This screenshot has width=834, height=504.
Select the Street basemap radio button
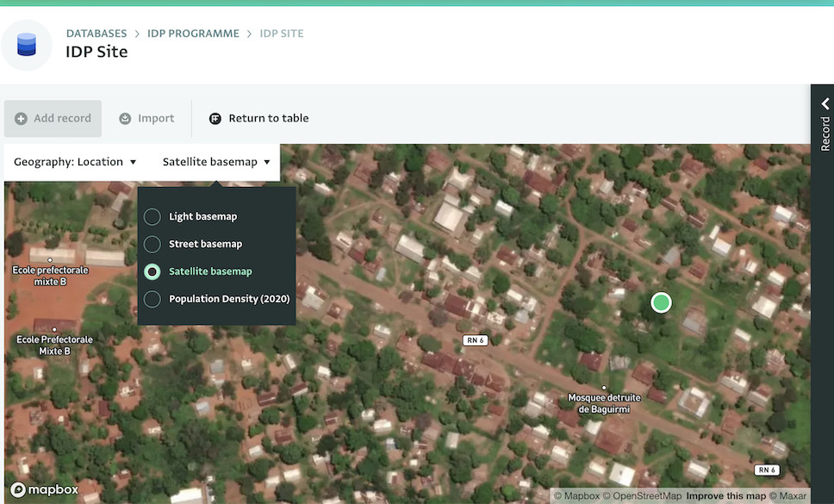point(152,244)
